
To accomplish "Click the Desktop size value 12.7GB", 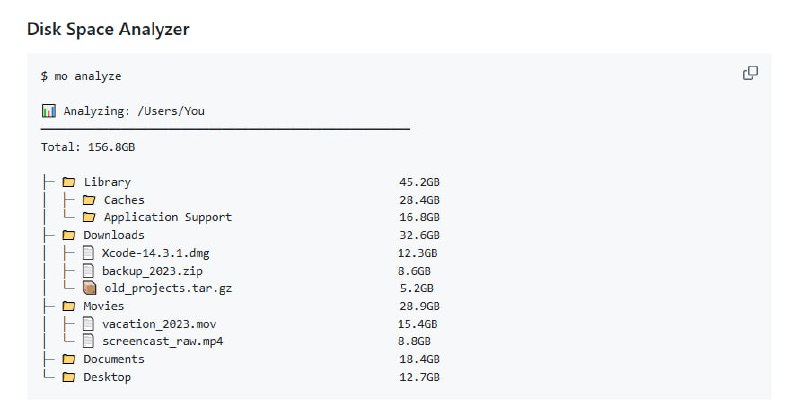I will coord(419,377).
